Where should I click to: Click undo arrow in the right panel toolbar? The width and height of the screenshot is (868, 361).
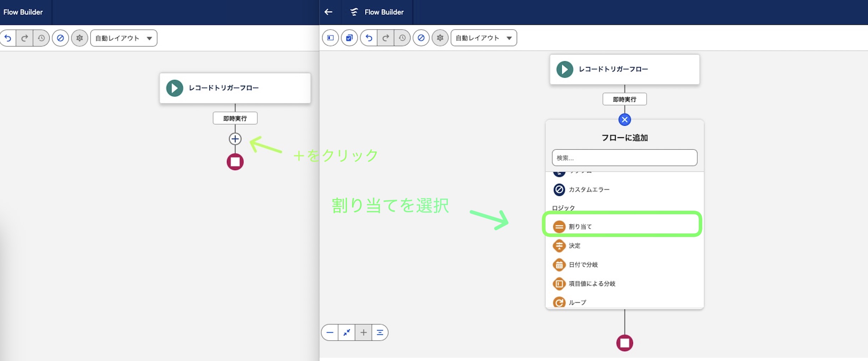[369, 38]
